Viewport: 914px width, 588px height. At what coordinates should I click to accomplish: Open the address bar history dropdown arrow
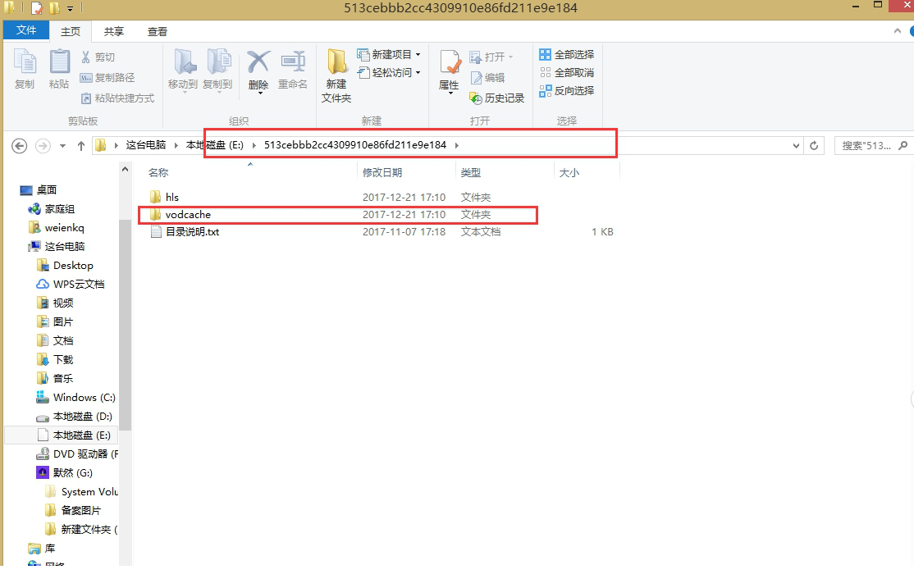(796, 145)
